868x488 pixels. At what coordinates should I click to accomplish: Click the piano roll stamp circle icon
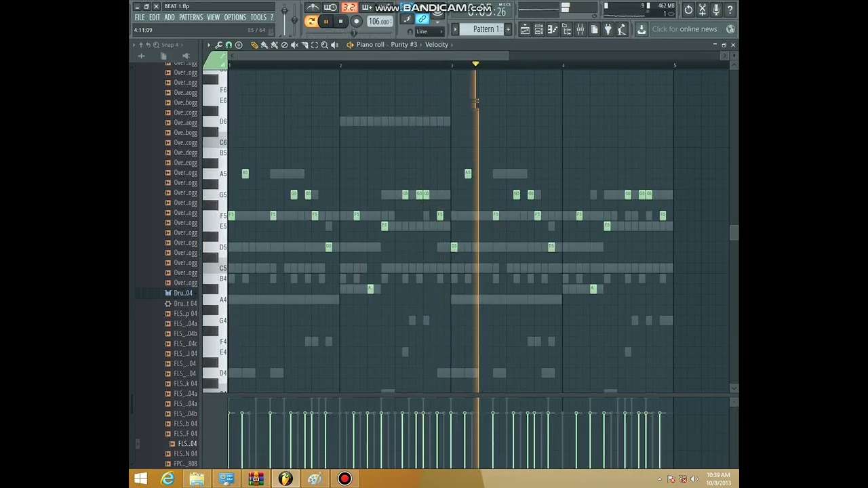point(238,45)
